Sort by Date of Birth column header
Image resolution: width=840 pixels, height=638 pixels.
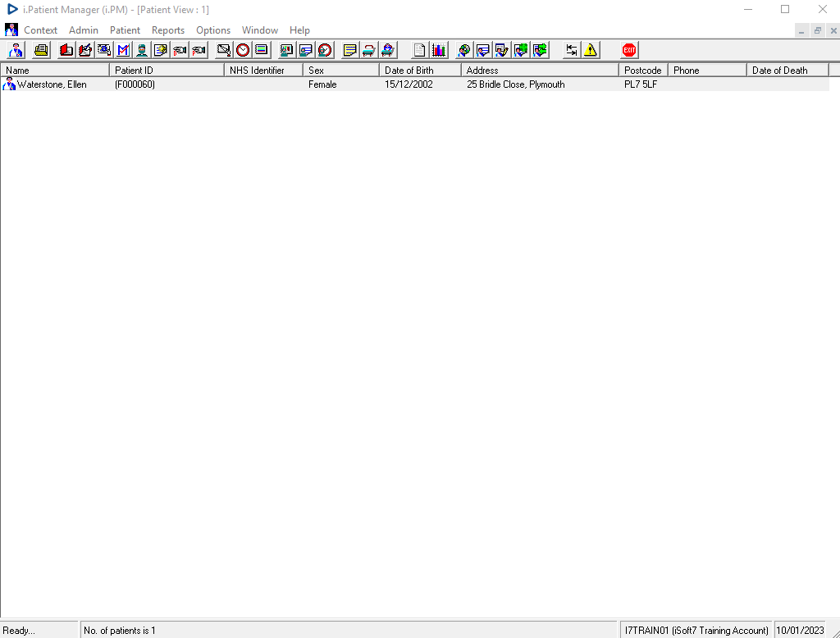pyautogui.click(x=421, y=71)
